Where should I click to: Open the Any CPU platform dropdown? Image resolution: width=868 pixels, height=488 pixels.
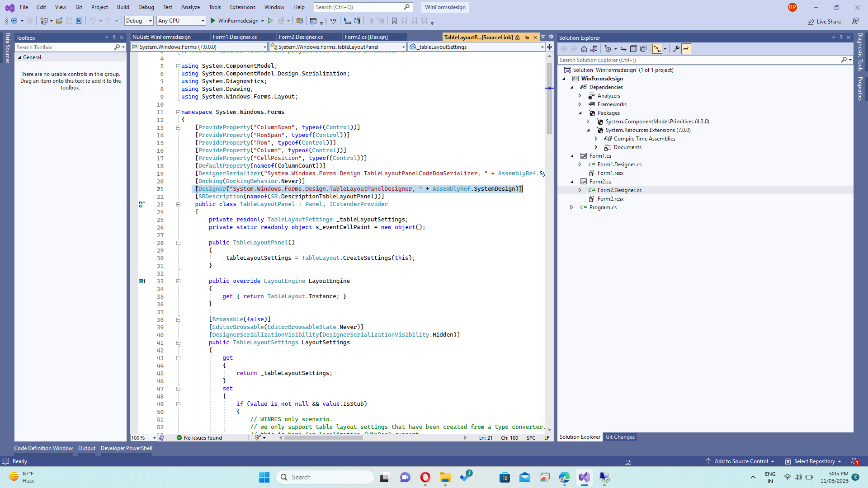pos(181,21)
